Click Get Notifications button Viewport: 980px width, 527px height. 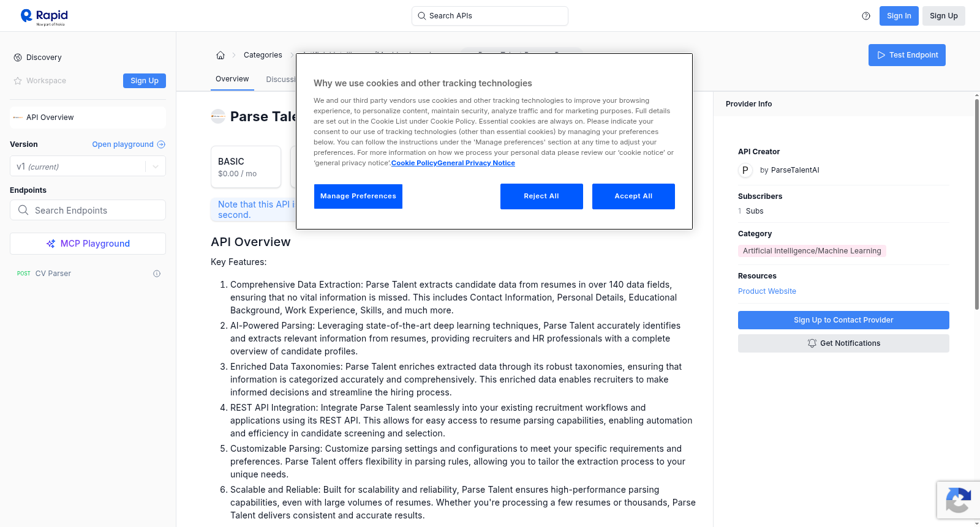843,343
